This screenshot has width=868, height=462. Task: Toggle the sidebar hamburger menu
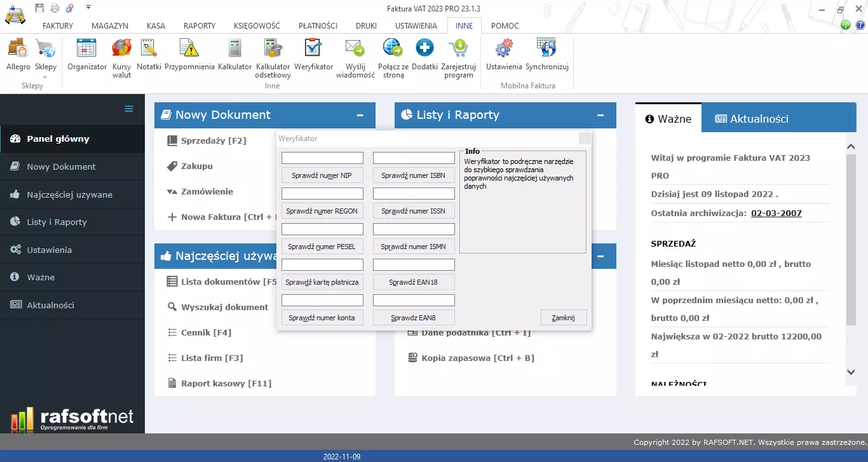(129, 109)
